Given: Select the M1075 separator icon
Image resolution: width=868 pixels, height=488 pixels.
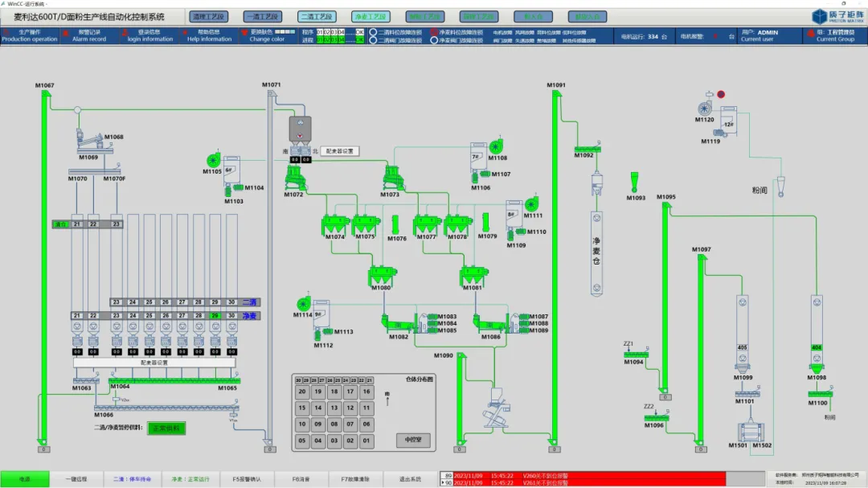Looking at the screenshot, I should [x=366, y=224].
